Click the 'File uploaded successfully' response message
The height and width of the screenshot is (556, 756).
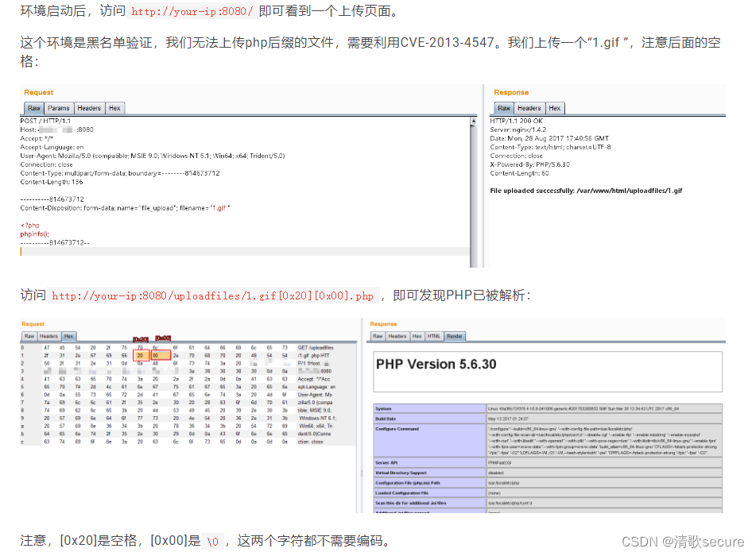(587, 191)
